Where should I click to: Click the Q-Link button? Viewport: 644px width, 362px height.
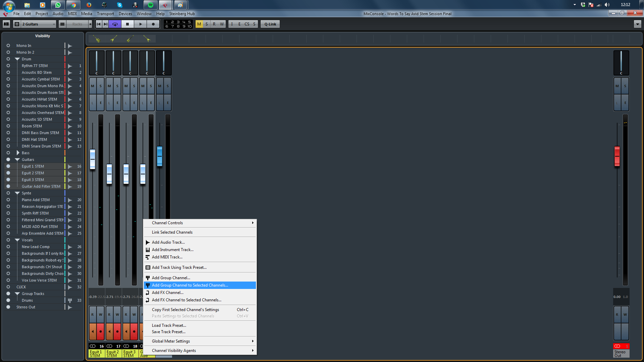270,24
